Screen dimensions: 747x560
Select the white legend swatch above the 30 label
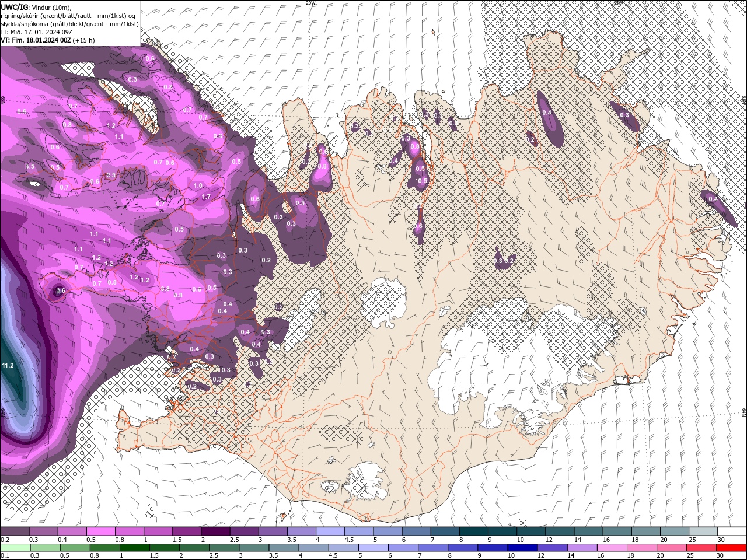click(732, 531)
